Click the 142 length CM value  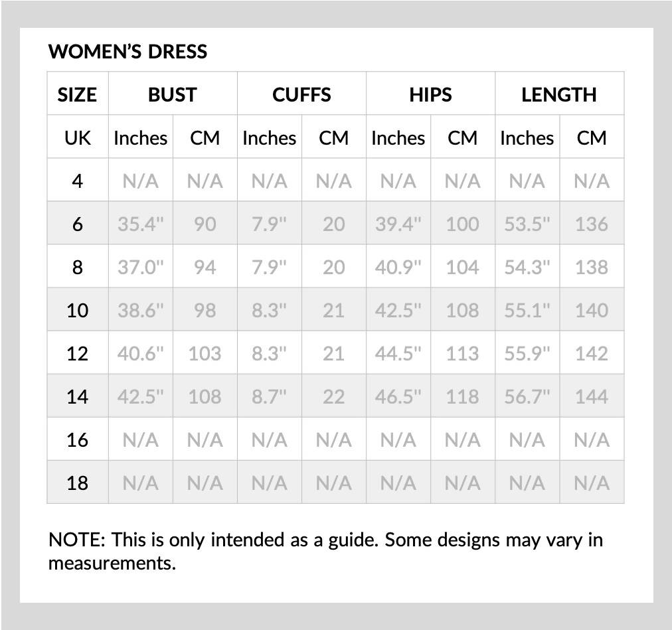point(592,354)
